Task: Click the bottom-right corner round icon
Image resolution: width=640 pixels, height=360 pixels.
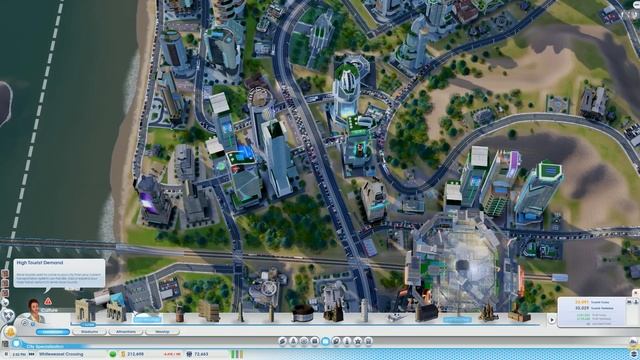Action: 634,354
